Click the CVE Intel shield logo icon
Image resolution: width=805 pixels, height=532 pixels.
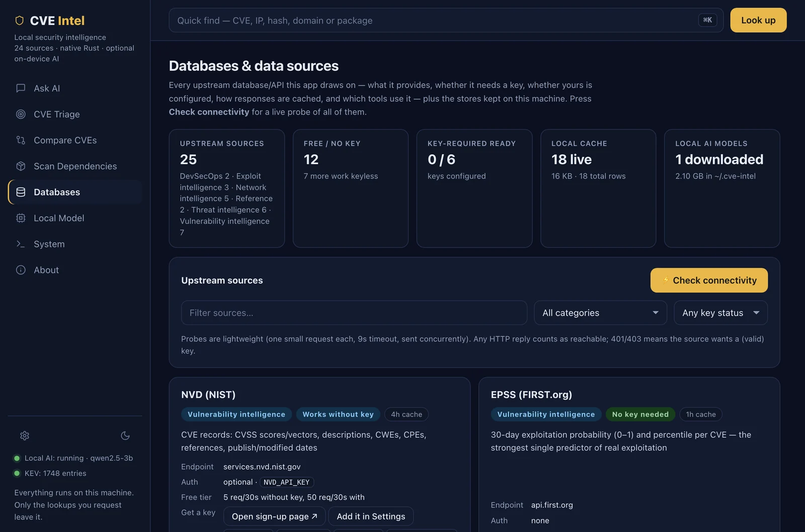click(x=20, y=21)
